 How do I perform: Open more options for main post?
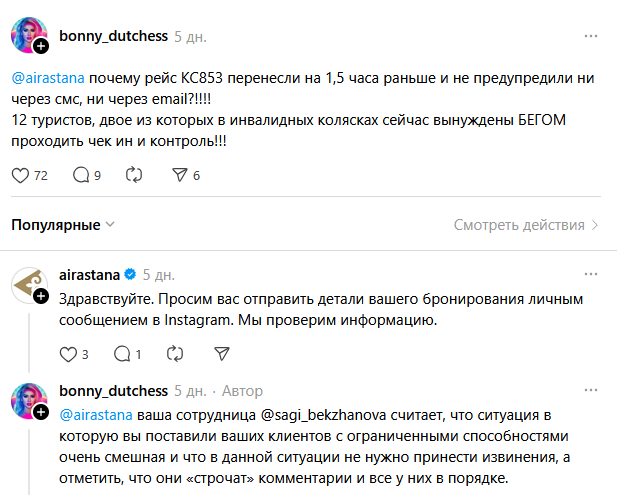(x=590, y=36)
